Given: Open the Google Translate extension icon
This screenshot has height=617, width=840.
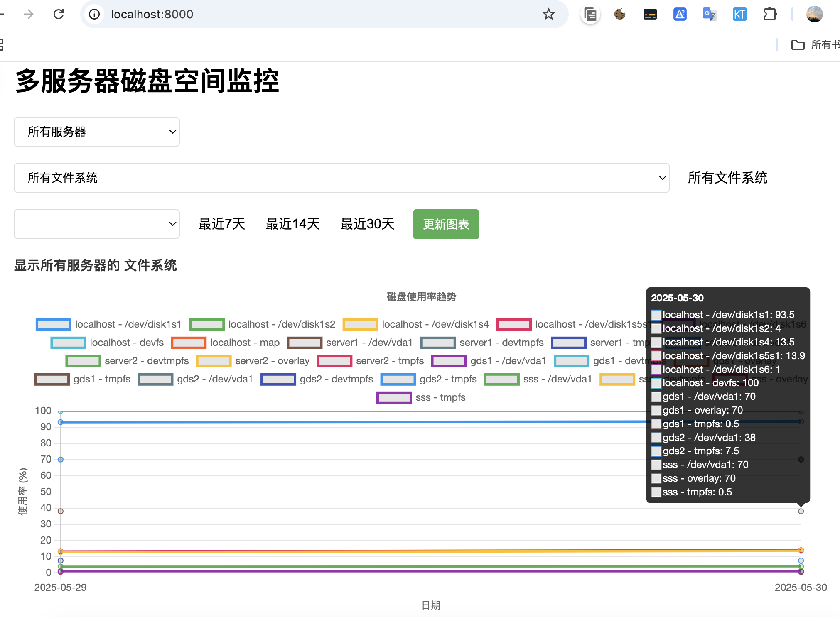Looking at the screenshot, I should [710, 14].
